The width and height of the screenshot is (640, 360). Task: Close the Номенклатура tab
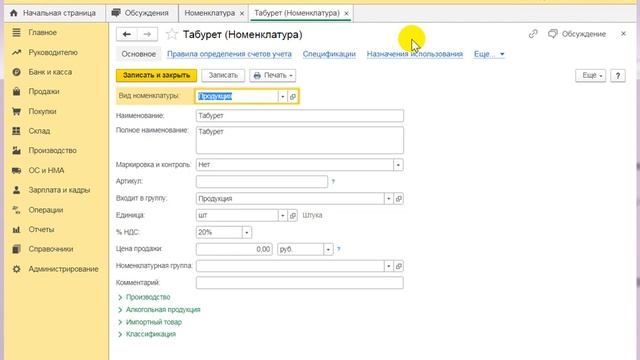[242, 13]
